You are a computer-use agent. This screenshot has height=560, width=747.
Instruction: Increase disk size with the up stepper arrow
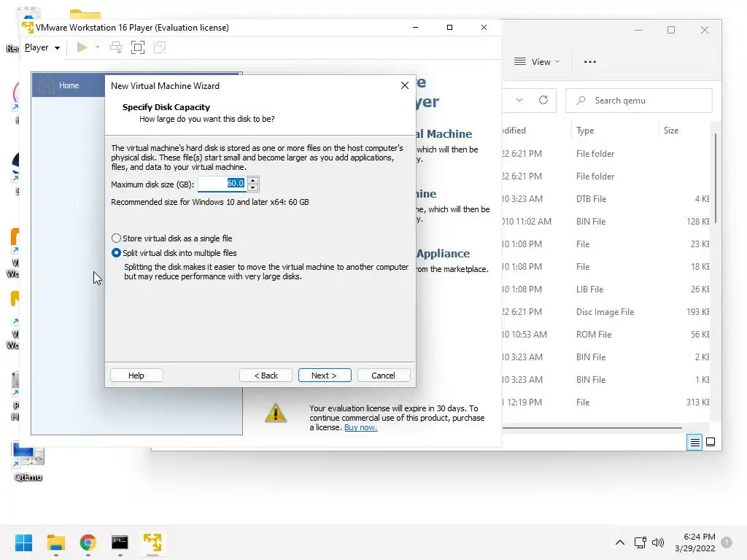[x=253, y=180]
